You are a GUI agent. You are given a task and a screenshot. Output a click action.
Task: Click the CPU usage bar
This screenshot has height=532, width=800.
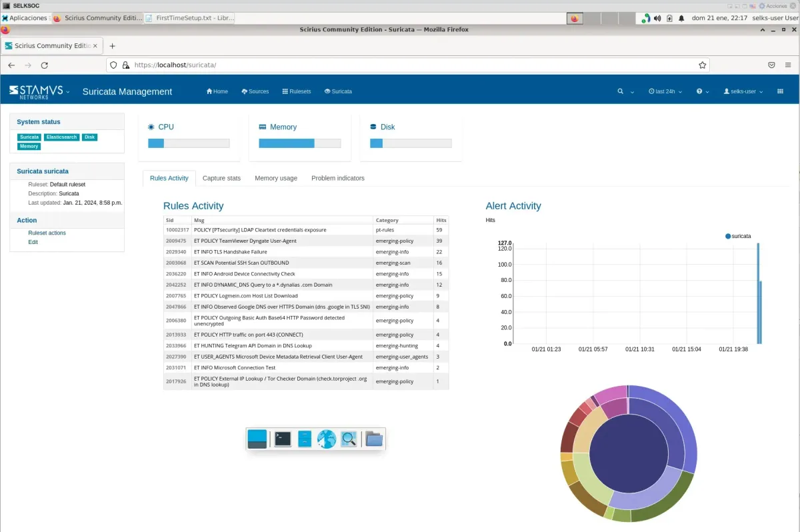click(189, 143)
